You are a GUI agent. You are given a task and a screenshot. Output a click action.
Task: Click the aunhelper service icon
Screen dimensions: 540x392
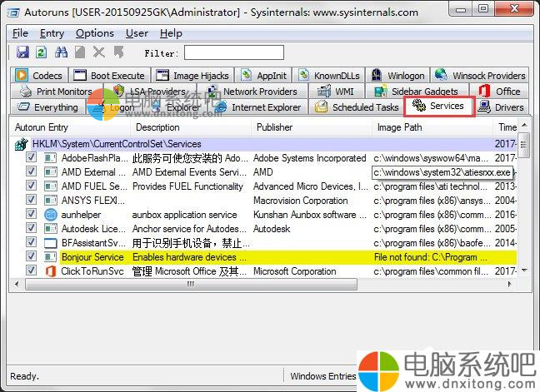pyautogui.click(x=51, y=215)
